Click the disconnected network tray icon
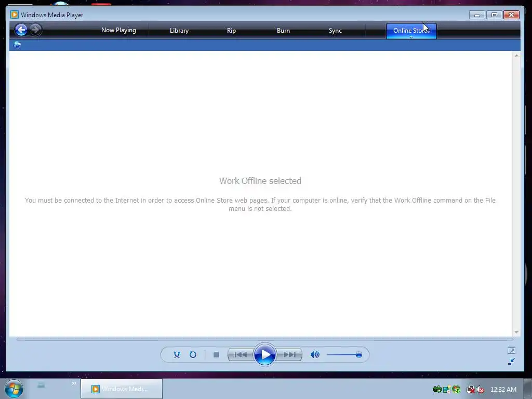The width and height of the screenshot is (532, 399). (470, 389)
